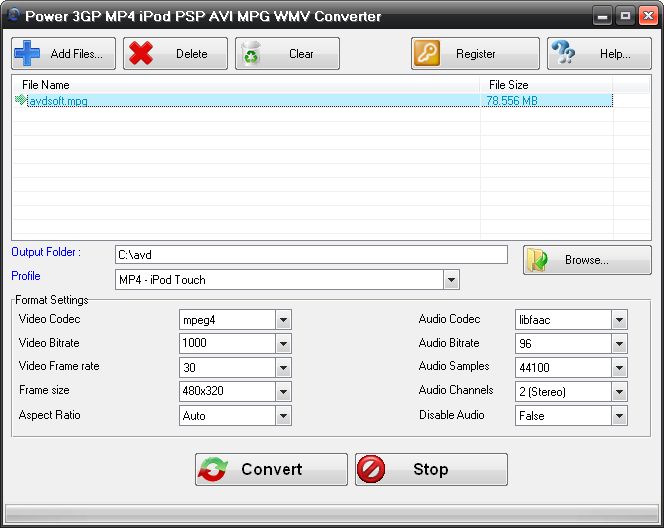Click the File Size column header
This screenshot has height=528, width=664.
tap(546, 85)
